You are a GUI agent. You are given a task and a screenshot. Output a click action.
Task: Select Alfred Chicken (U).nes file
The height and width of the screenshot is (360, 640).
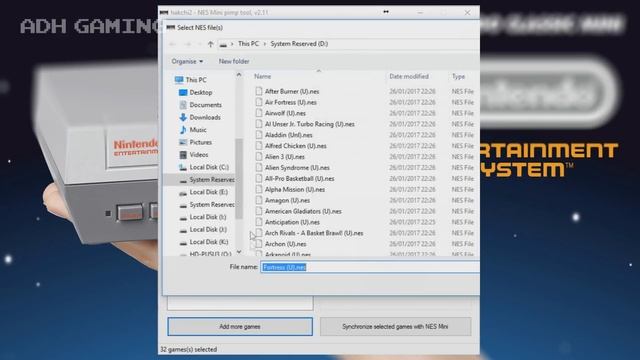(x=296, y=146)
